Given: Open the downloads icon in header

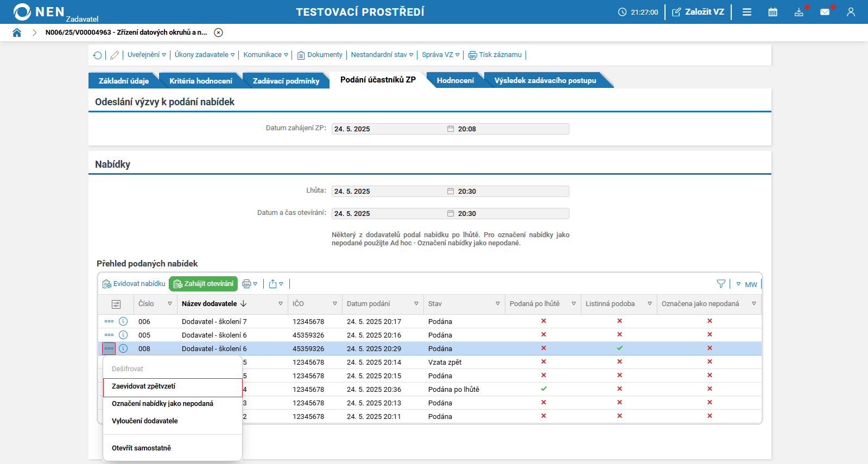Looking at the screenshot, I should (x=799, y=12).
